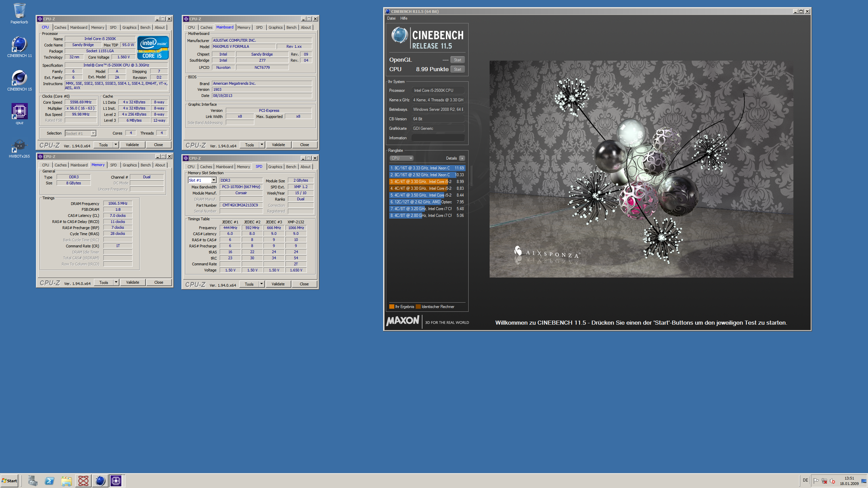Click the panel splitter grip beside Rangliste

click(x=471, y=176)
